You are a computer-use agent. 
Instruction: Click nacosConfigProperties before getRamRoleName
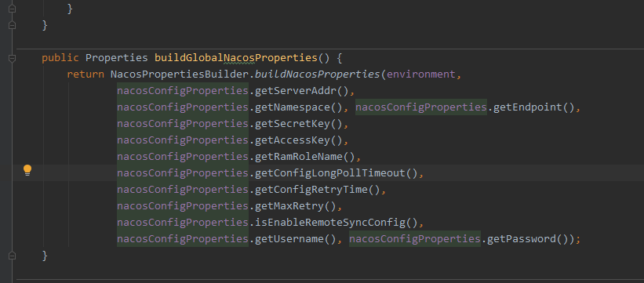coord(183,157)
